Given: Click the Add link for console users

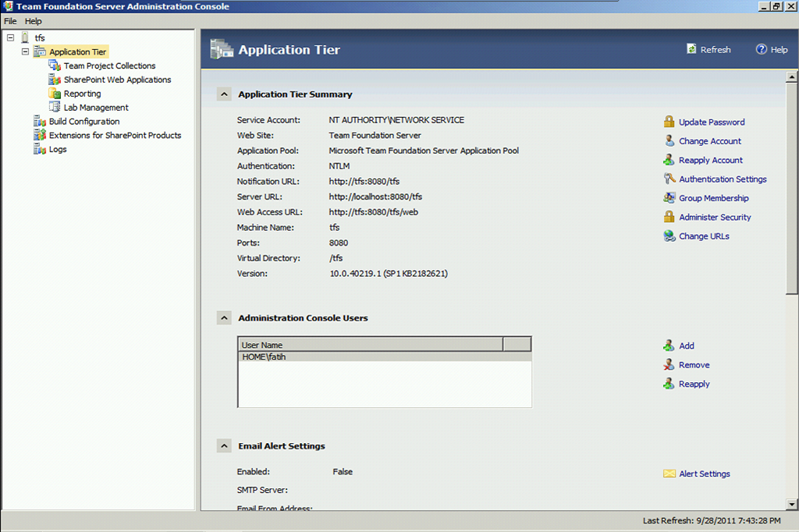Looking at the screenshot, I should 687,346.
